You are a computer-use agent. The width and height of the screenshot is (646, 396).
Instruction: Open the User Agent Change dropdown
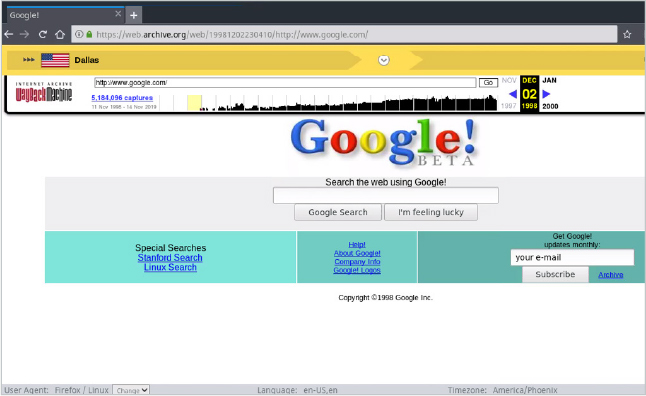pyautogui.click(x=131, y=390)
